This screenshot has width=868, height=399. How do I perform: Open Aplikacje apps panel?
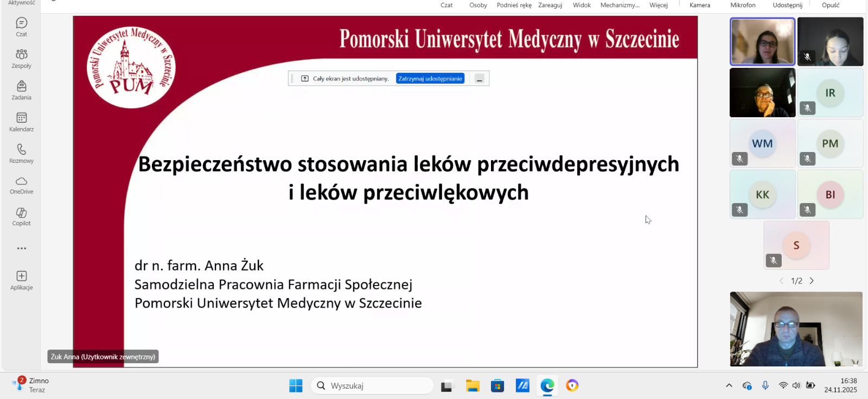[21, 280]
